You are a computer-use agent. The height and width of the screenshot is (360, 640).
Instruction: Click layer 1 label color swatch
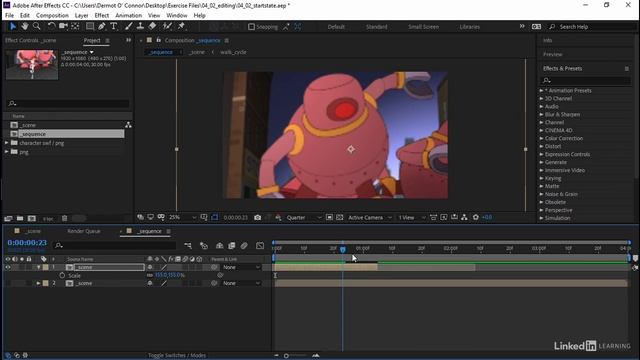tap(46, 267)
